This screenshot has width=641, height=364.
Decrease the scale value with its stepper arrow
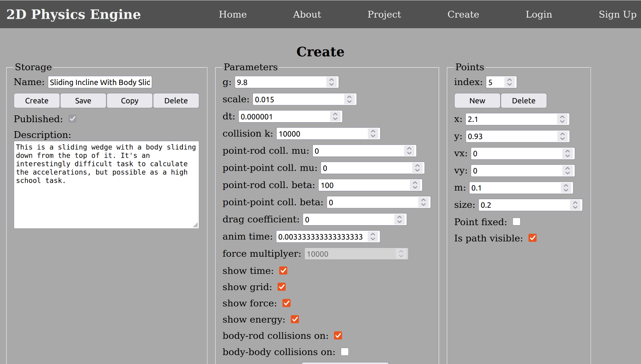click(x=349, y=101)
